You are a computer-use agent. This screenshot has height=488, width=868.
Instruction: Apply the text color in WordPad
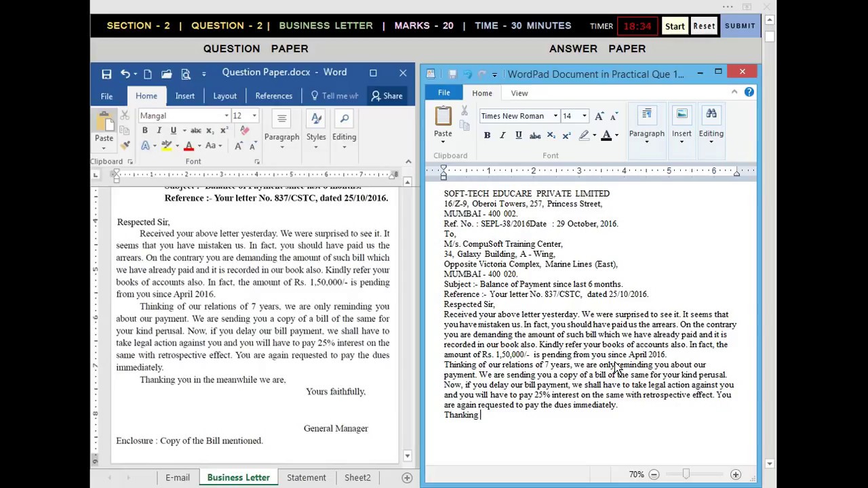[606, 136]
